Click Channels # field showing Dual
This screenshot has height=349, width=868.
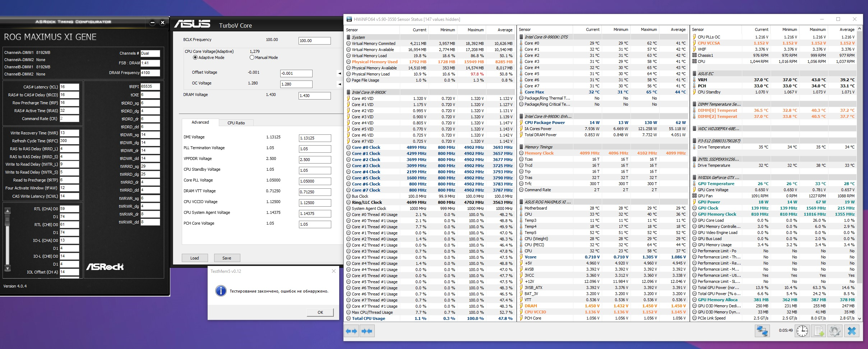tap(150, 53)
